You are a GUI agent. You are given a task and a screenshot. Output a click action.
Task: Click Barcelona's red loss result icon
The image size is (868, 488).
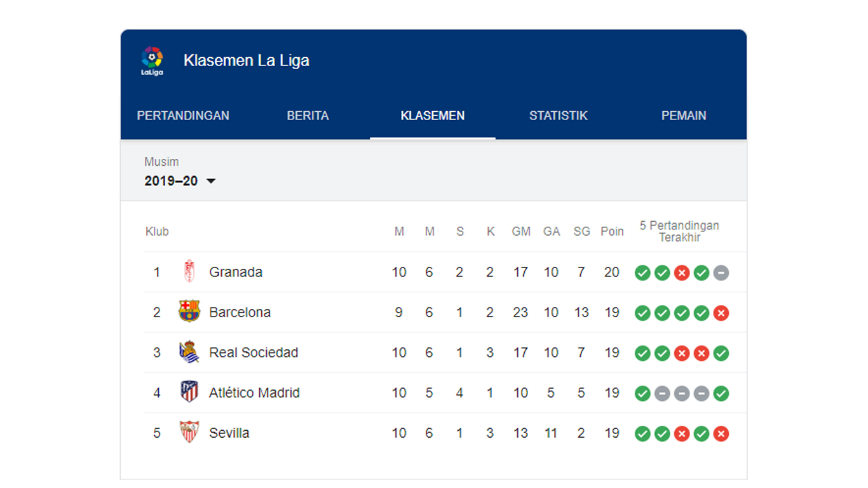click(721, 313)
